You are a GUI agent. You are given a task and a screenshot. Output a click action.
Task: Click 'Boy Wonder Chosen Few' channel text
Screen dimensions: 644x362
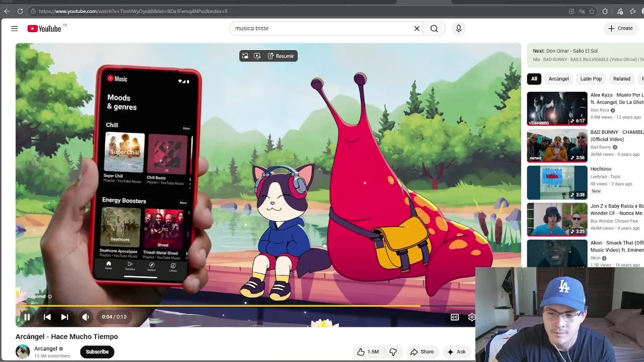tap(614, 221)
